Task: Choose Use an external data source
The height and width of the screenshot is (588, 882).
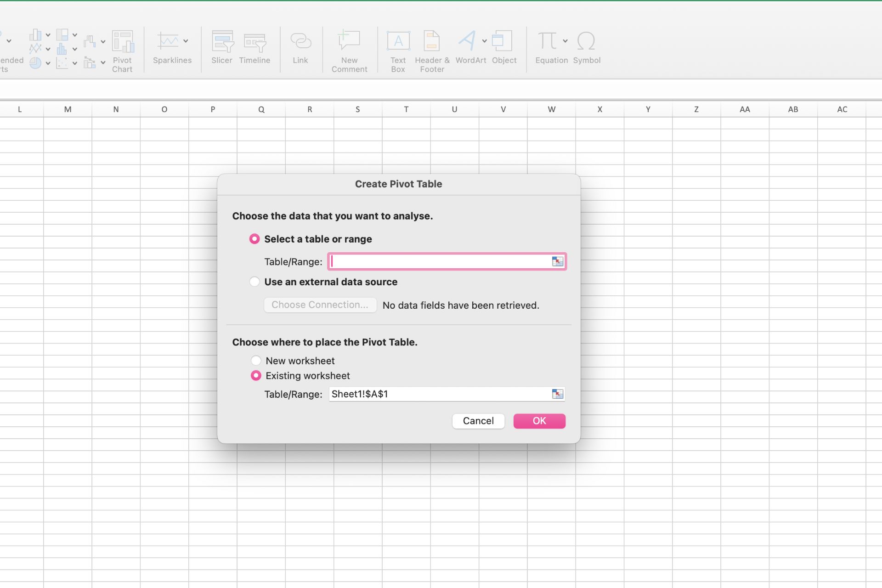Action: (x=254, y=282)
